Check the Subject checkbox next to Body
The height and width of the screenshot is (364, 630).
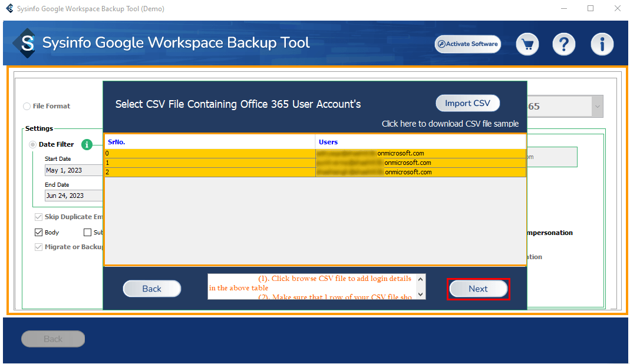pyautogui.click(x=87, y=232)
